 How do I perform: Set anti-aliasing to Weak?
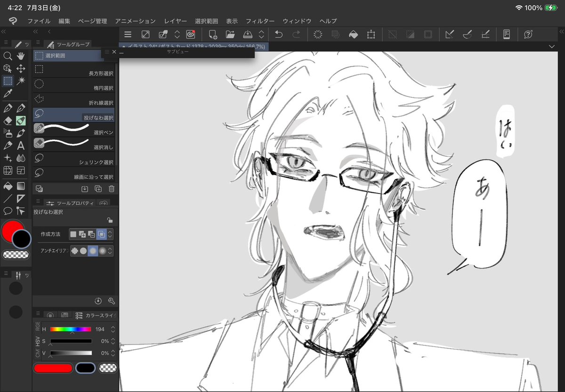(83, 251)
